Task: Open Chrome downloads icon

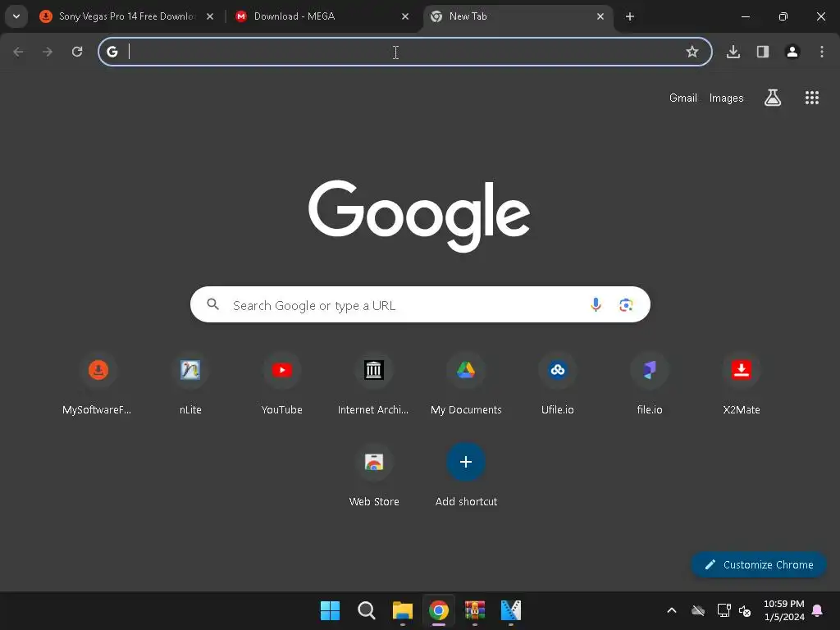Action: pos(733,52)
